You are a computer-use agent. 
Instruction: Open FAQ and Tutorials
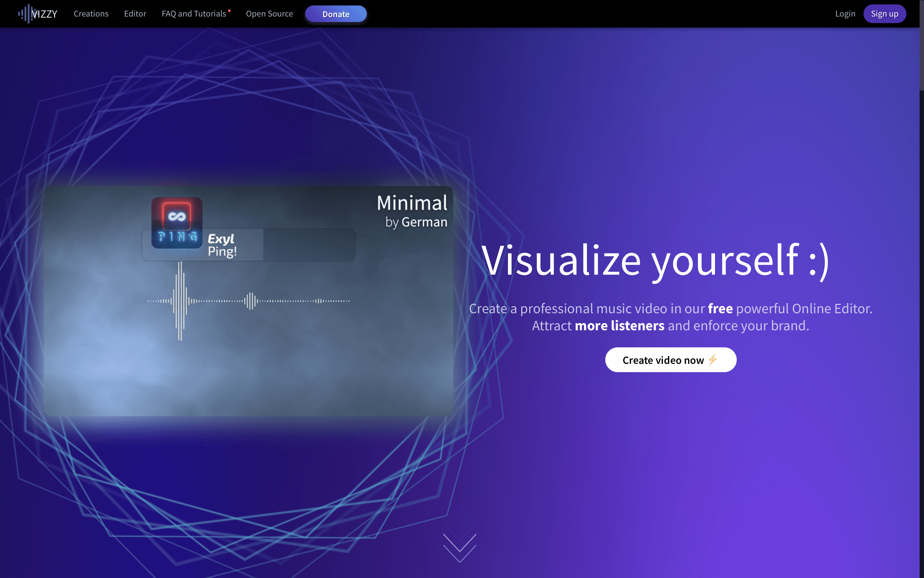click(x=194, y=14)
